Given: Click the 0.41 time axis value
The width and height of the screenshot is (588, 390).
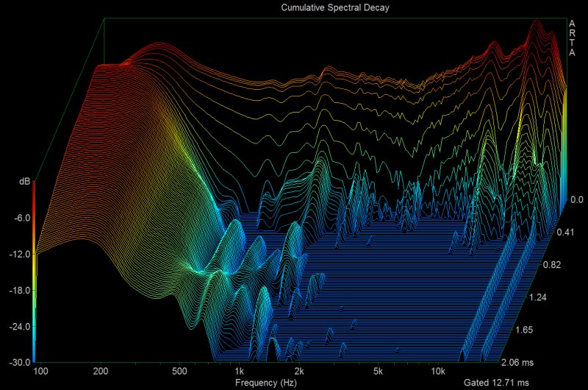Looking at the screenshot, I should 565,232.
